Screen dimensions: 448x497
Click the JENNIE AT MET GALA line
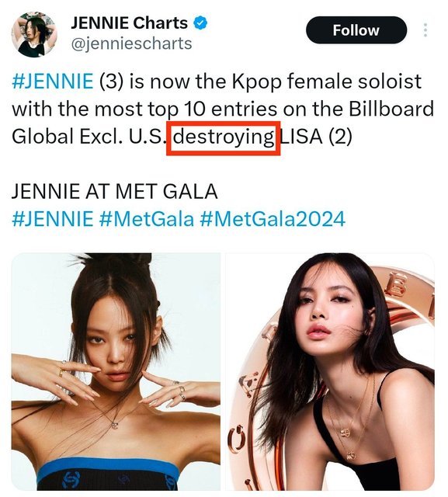[115, 192]
